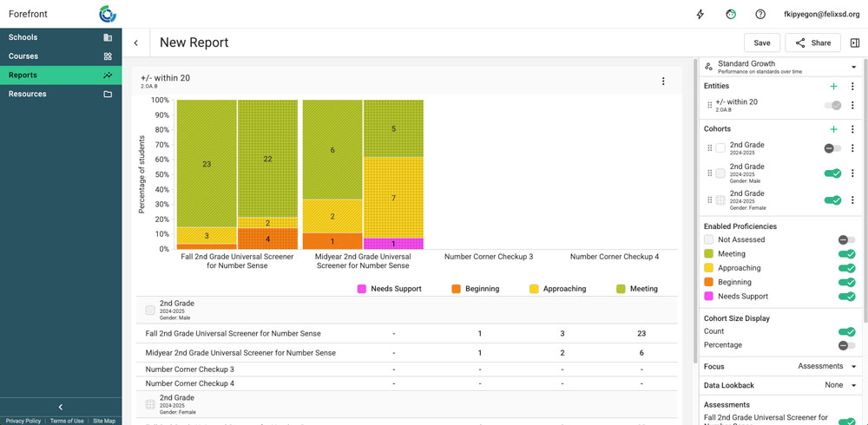Add a new entity with plus icon
Viewport: 868px width, 425px height.
(x=833, y=87)
